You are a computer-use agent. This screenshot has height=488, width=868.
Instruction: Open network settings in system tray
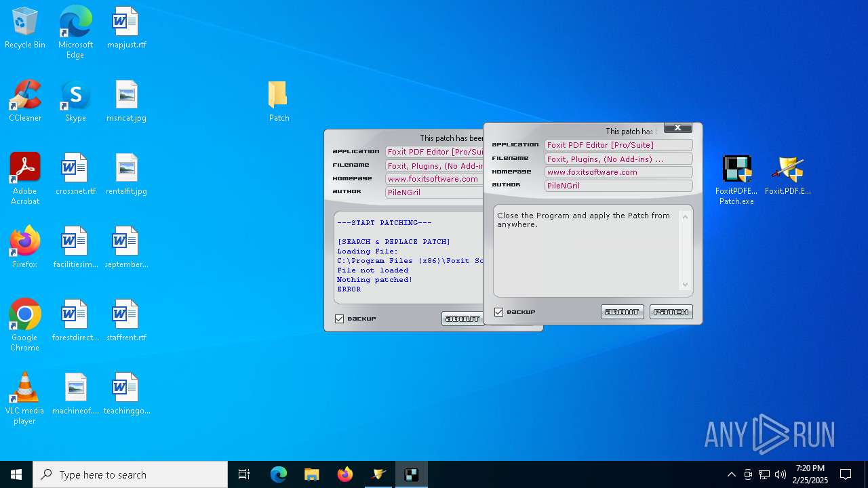(x=764, y=474)
